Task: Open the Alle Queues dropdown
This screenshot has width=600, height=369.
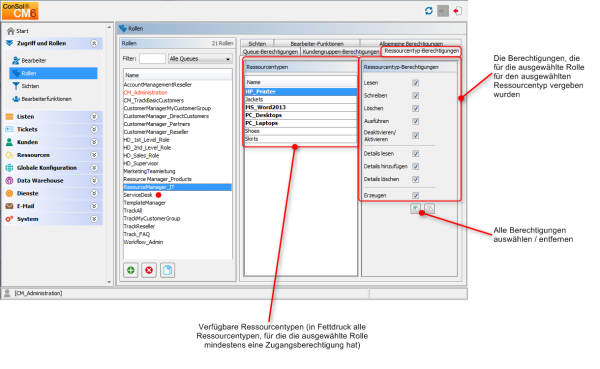Action: coord(200,59)
